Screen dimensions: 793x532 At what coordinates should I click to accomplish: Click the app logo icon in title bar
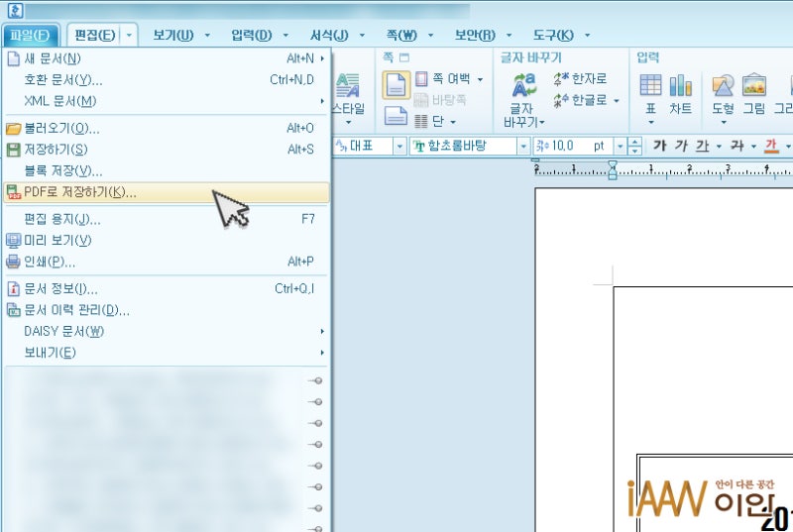[x=15, y=10]
